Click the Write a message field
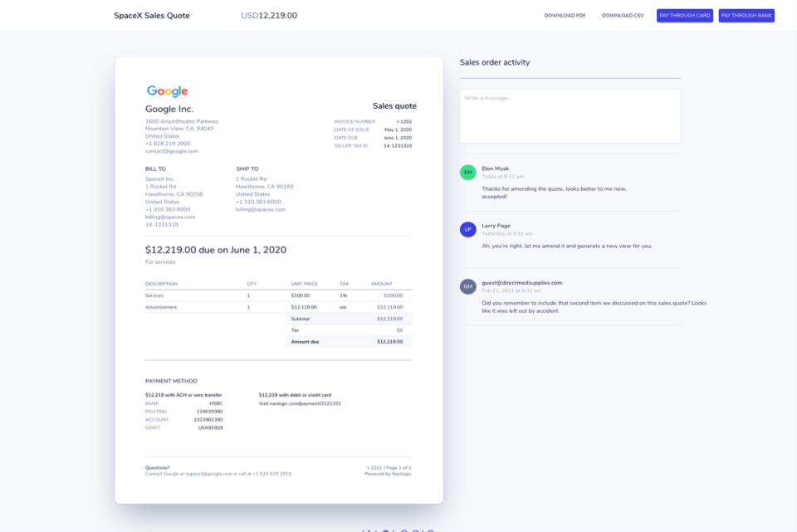 tap(570, 116)
